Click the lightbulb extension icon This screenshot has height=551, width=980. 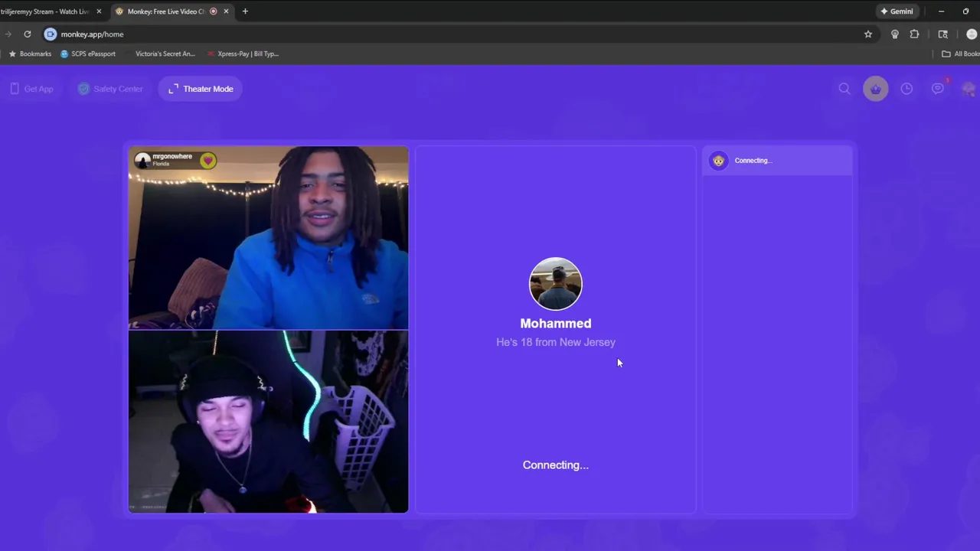895,34
